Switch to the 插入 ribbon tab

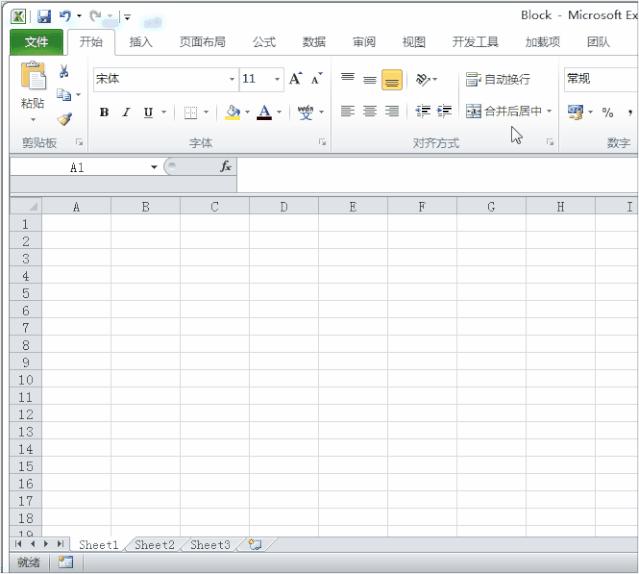click(x=141, y=42)
